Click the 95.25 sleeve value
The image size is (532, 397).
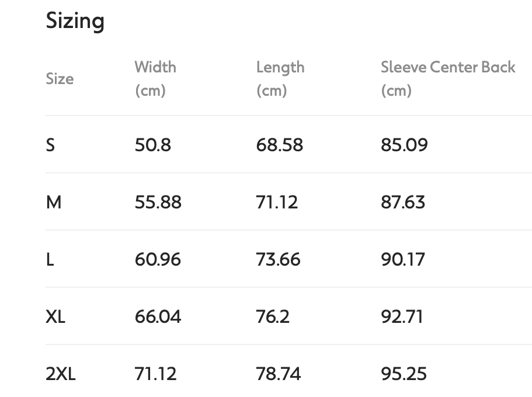click(404, 374)
